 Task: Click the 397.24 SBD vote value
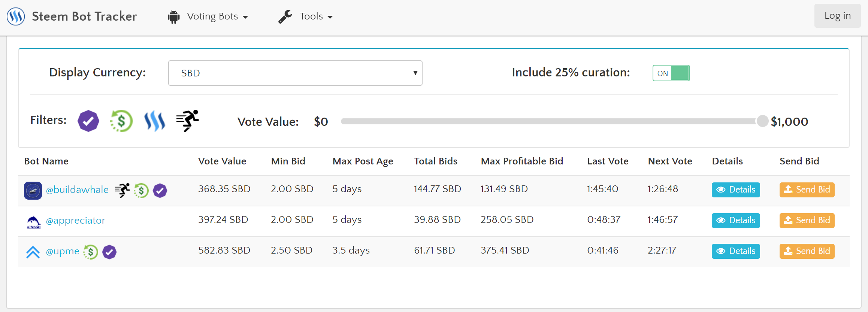tap(223, 220)
